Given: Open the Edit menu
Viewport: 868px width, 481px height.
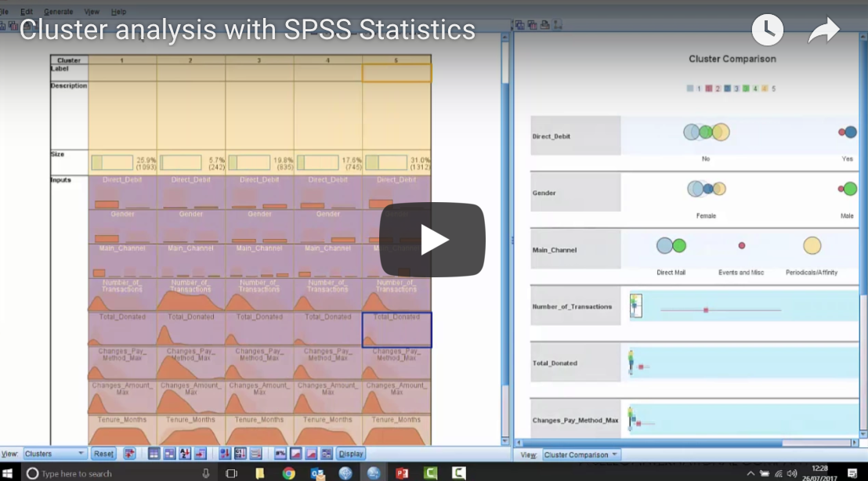Looking at the screenshot, I should [x=26, y=11].
